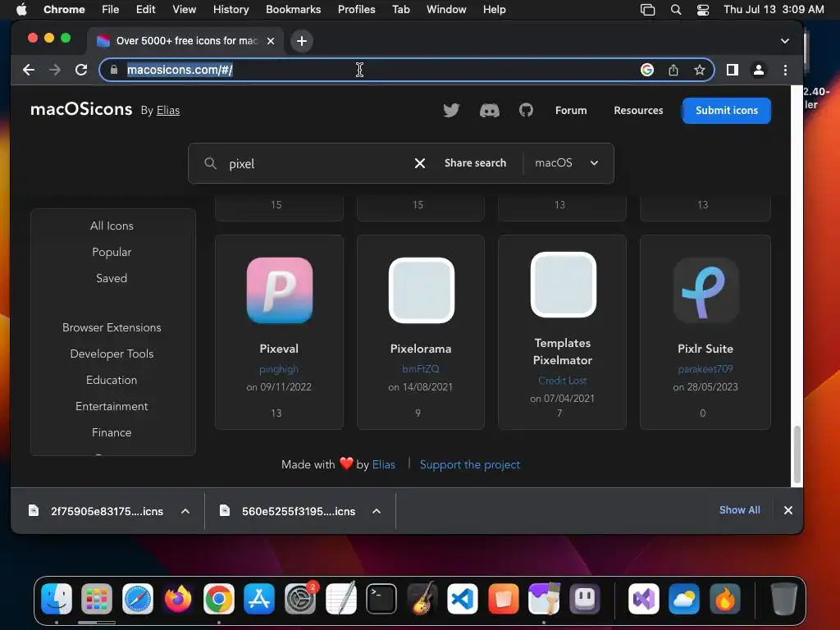Open the Bookmarks menu

[293, 9]
